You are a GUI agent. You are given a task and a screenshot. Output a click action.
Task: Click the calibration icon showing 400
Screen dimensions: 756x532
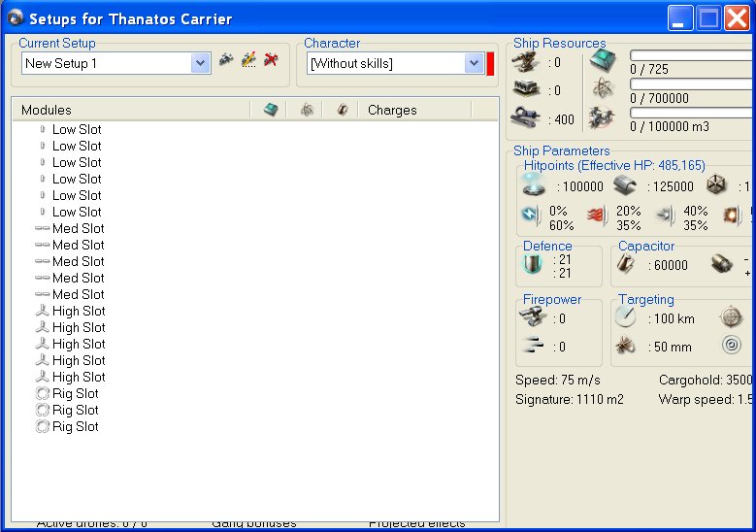(525, 117)
